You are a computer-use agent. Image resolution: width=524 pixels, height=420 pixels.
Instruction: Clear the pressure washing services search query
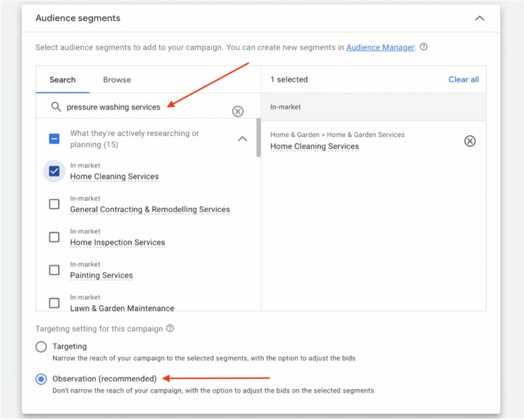pyautogui.click(x=237, y=111)
